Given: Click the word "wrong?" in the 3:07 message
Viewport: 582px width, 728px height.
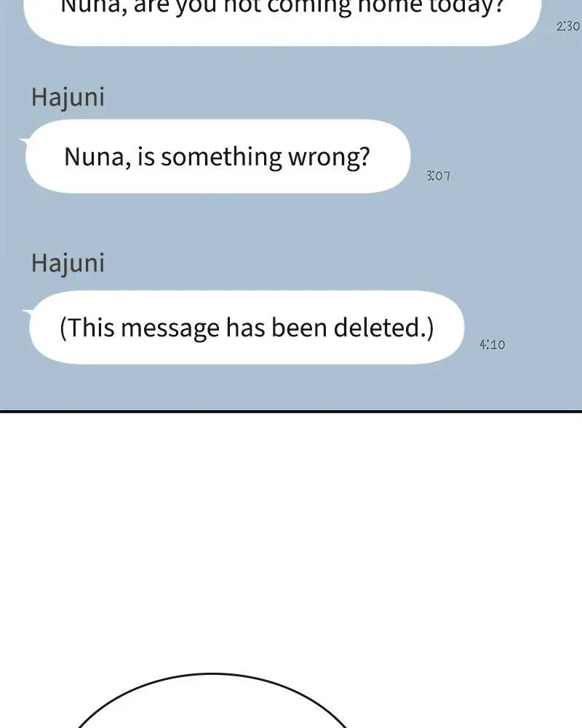Looking at the screenshot, I should 329,157.
